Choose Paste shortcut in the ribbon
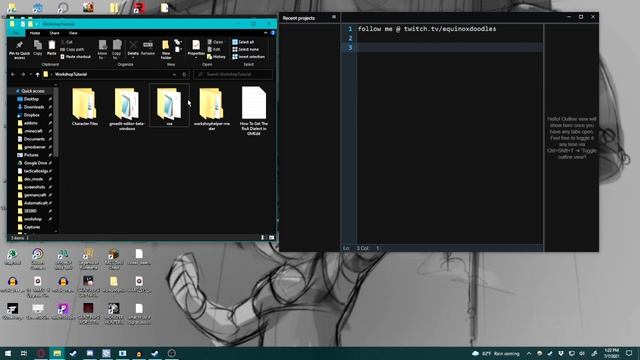This screenshot has height=360, width=640. 76,57
